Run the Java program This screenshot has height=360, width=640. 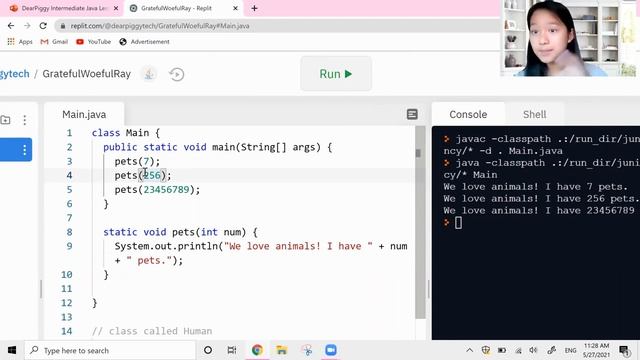tap(336, 74)
